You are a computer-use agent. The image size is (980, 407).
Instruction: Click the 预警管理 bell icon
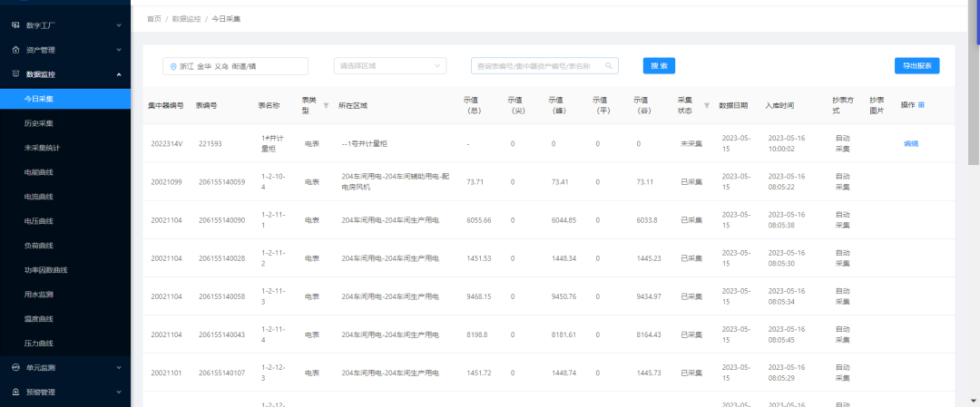pos(15,392)
